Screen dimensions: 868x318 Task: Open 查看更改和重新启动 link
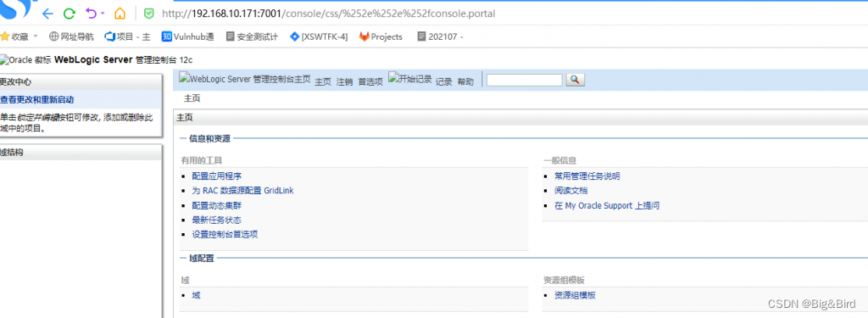(36, 100)
